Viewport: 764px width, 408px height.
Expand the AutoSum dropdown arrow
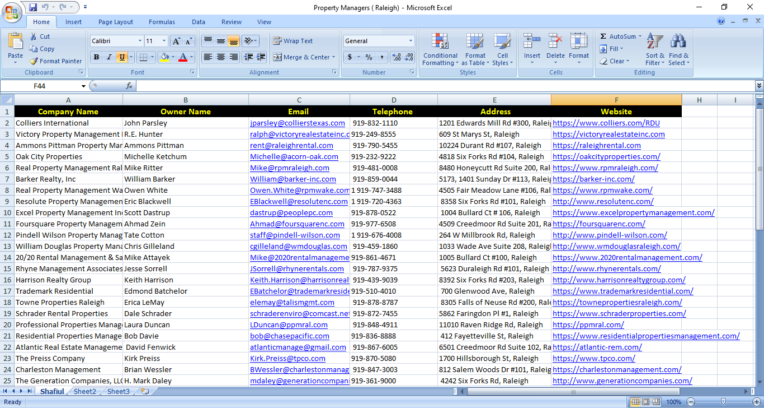[x=640, y=37]
